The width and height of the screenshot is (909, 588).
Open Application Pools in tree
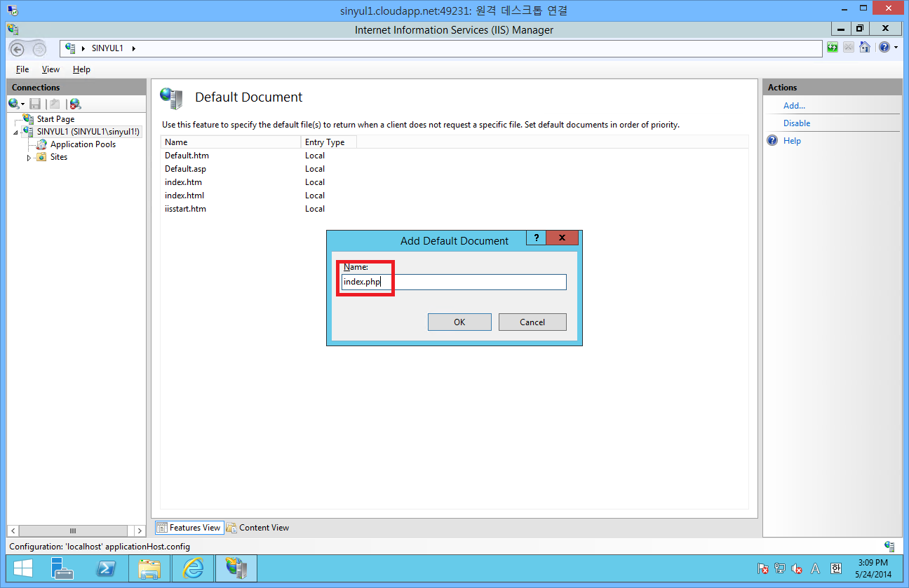point(83,144)
